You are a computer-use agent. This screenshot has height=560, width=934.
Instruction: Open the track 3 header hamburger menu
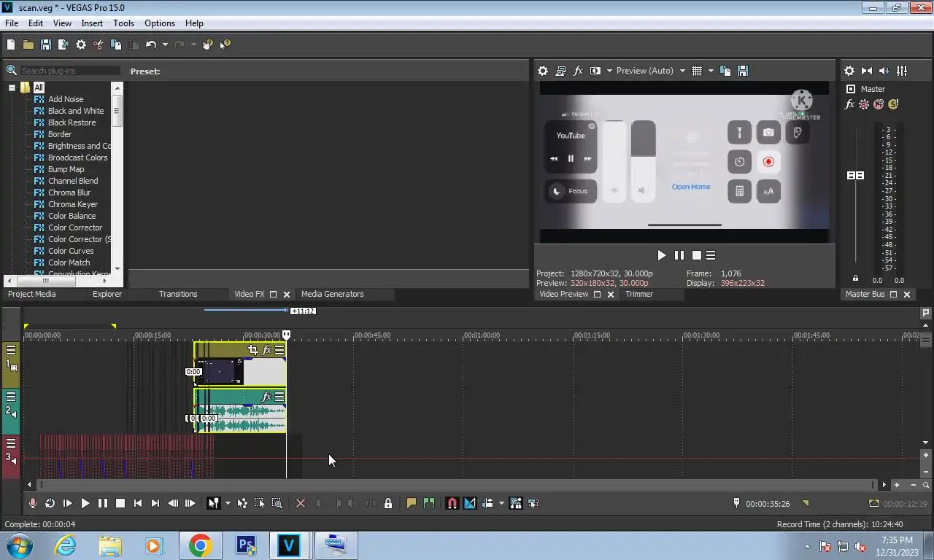[x=11, y=443]
